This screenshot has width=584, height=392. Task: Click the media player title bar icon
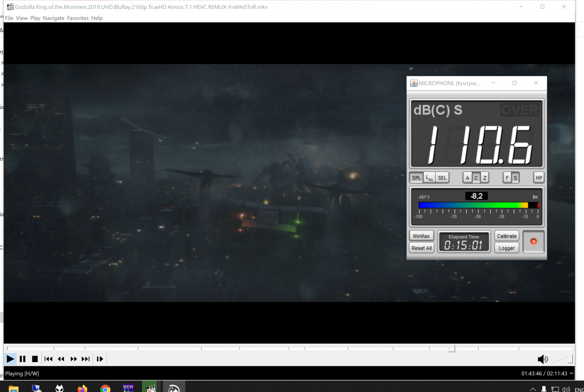[x=10, y=7]
